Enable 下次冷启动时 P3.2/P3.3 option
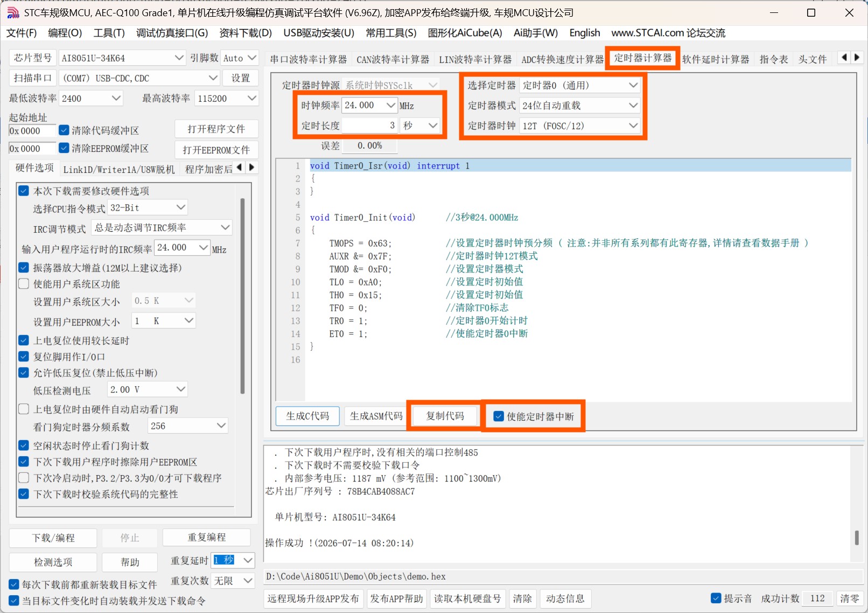868x613 pixels. click(24, 477)
